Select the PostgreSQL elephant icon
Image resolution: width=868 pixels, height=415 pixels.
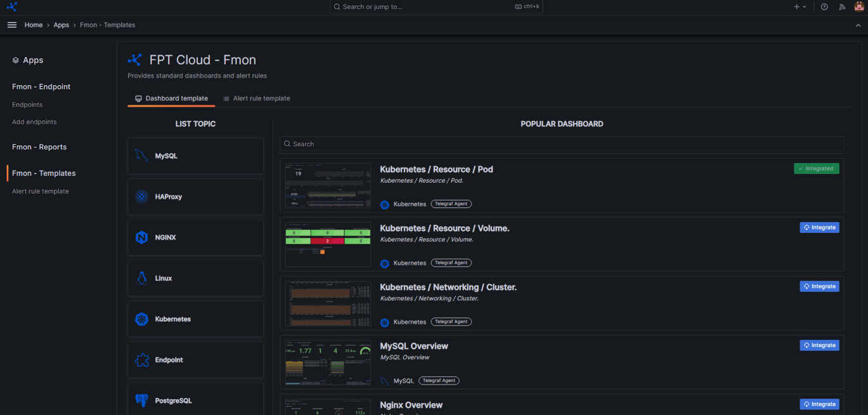click(141, 400)
